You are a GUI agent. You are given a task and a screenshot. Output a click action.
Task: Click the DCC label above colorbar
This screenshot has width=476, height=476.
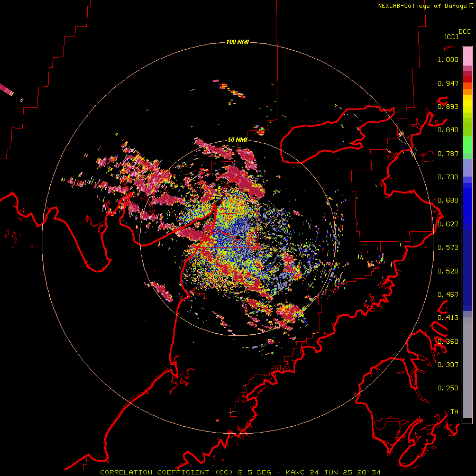click(464, 32)
